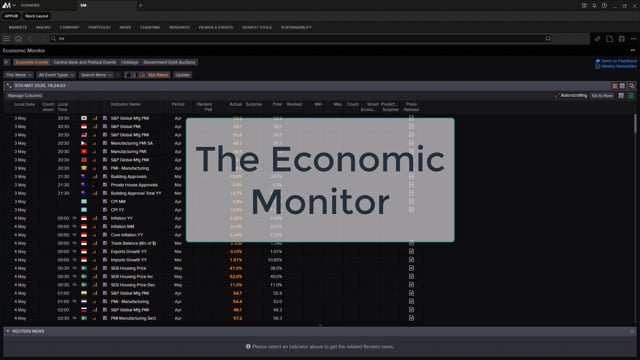
Task: Switch to Government Debt Auctions tab
Action: (169, 62)
